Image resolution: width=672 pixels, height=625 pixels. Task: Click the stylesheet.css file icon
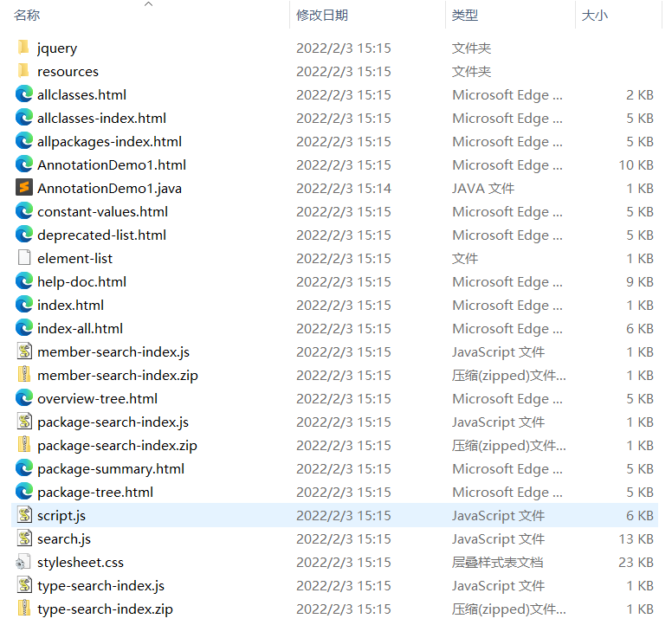[23, 562]
